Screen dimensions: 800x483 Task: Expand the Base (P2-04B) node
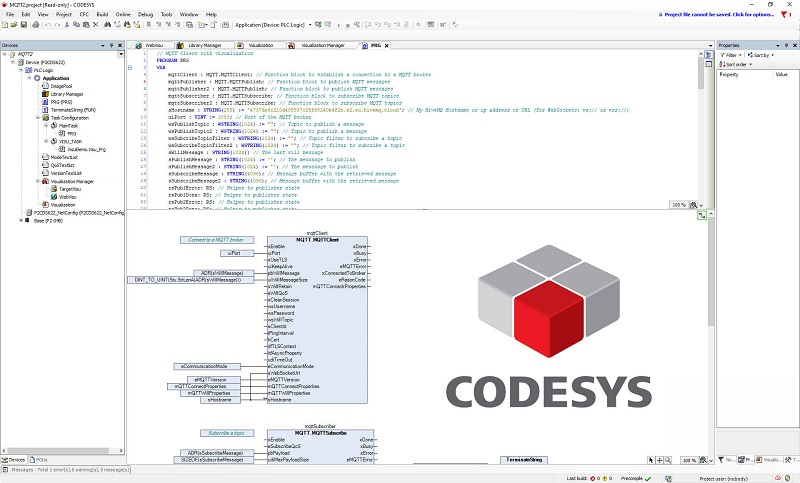pos(21,220)
